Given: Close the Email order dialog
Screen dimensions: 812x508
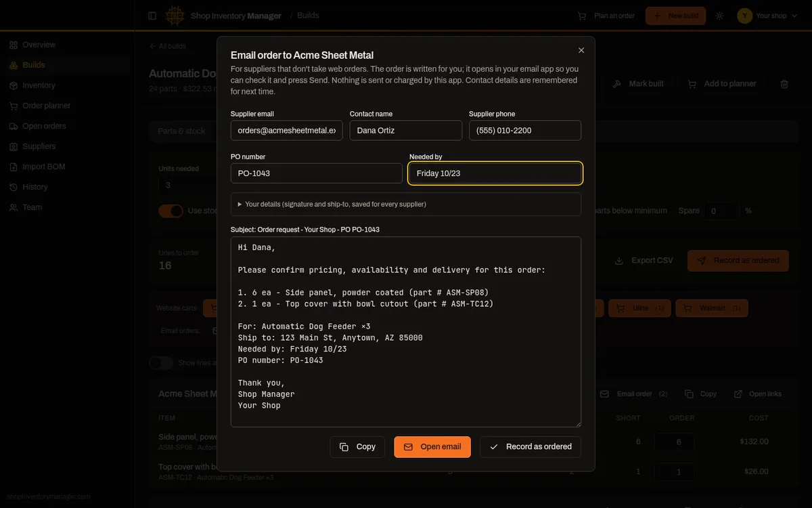Looking at the screenshot, I should (581, 50).
